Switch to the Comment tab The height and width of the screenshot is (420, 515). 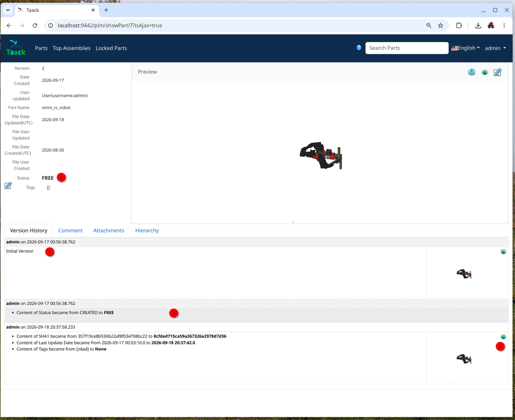pyautogui.click(x=70, y=230)
